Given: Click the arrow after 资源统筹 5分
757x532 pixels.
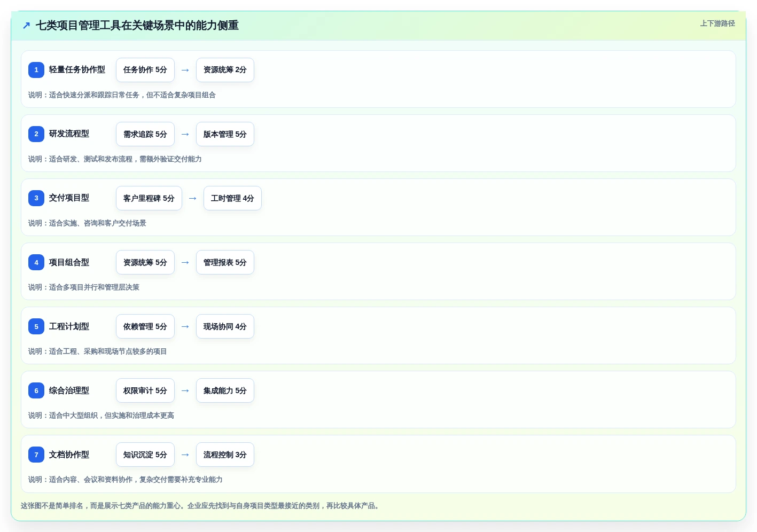Looking at the screenshot, I should point(185,262).
